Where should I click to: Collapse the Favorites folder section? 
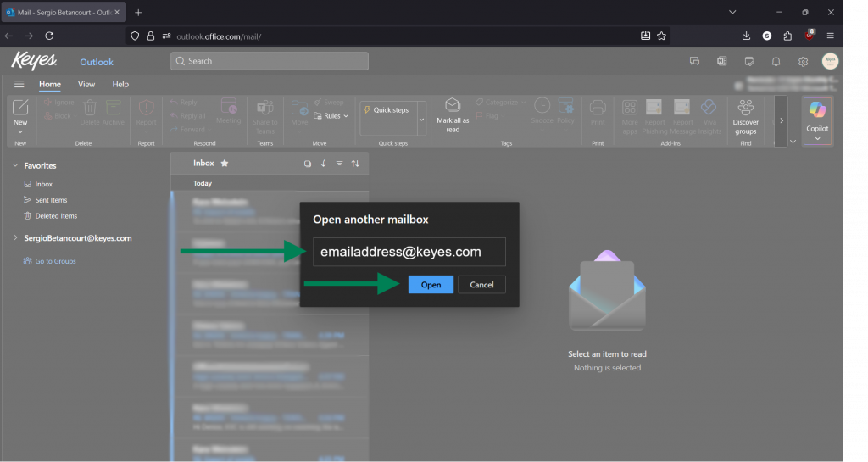(x=15, y=166)
